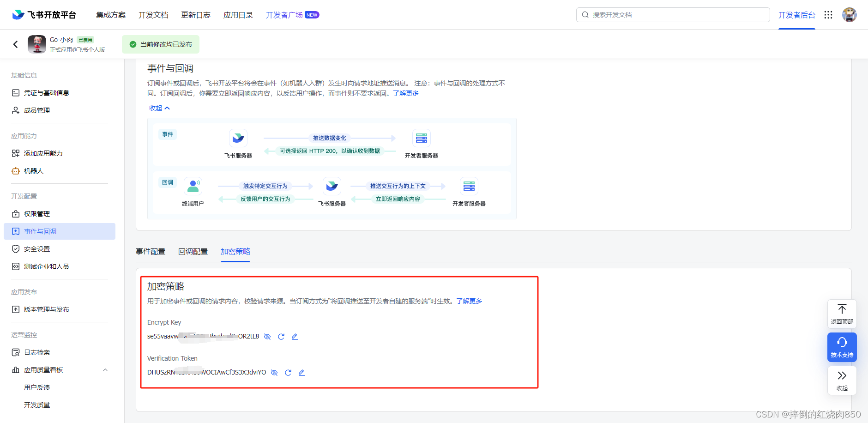
Task: Click the 当前修改均已发布 status badge
Action: click(161, 44)
